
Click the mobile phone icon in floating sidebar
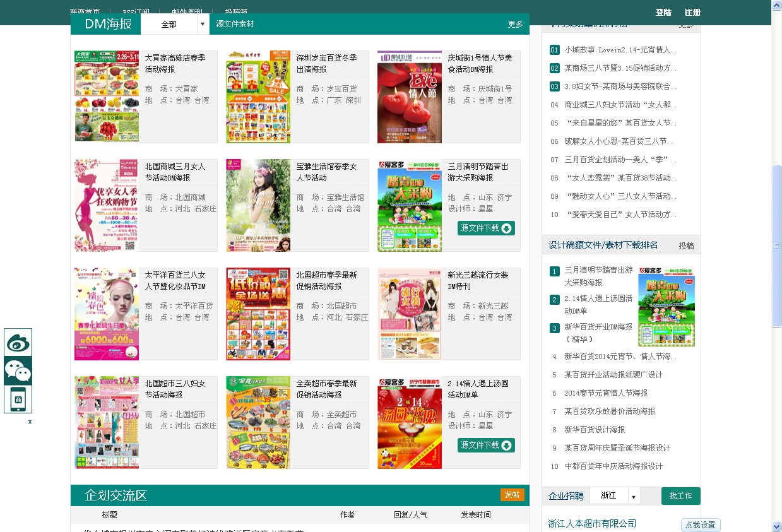point(18,399)
